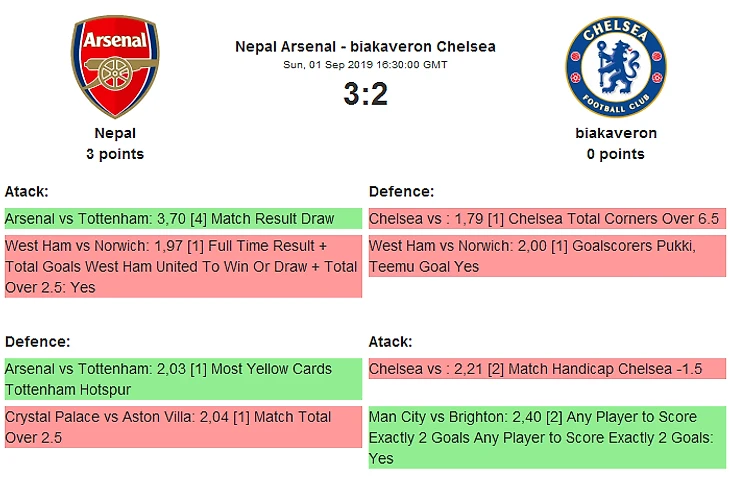Select the Man City vs Brighton bet
The image size is (730, 480).
[x=546, y=437]
